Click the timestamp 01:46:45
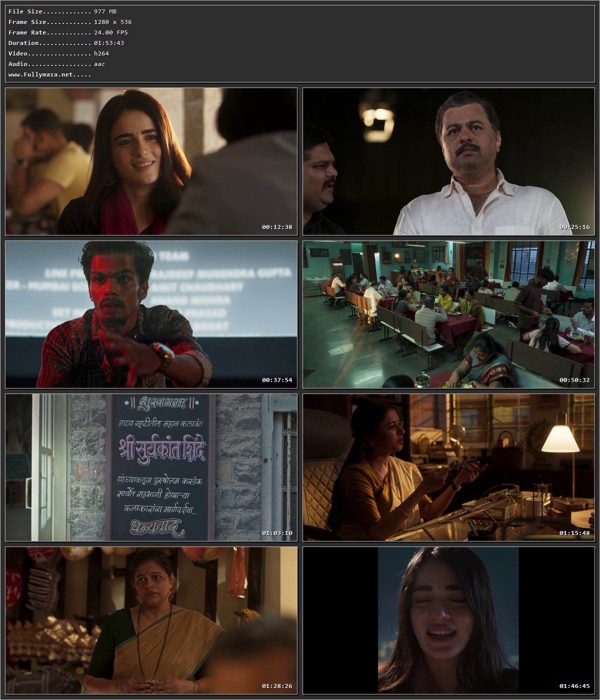Screen dimensions: 600x700 (x=574, y=686)
